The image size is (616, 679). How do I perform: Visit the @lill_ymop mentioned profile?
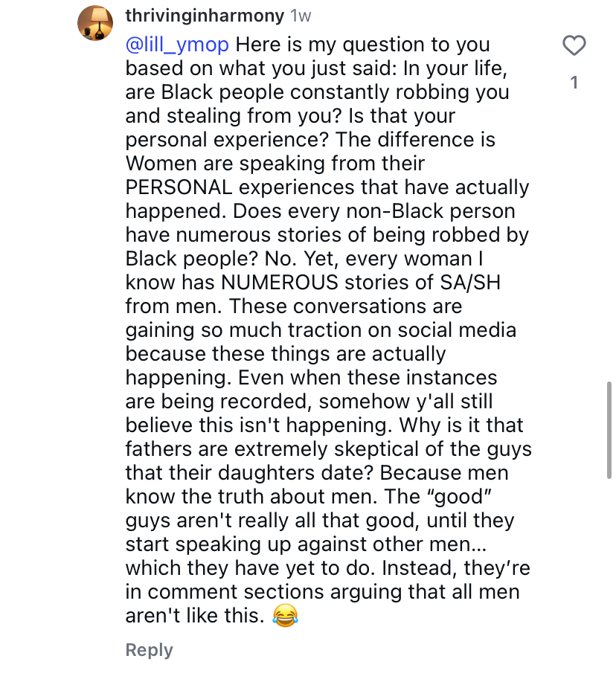pos(177,45)
